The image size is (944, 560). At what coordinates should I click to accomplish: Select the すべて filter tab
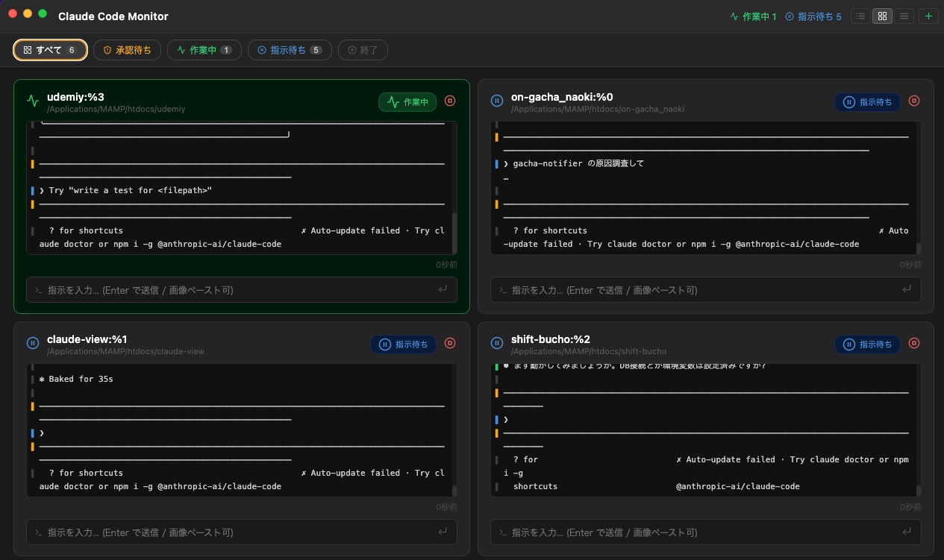tap(50, 50)
